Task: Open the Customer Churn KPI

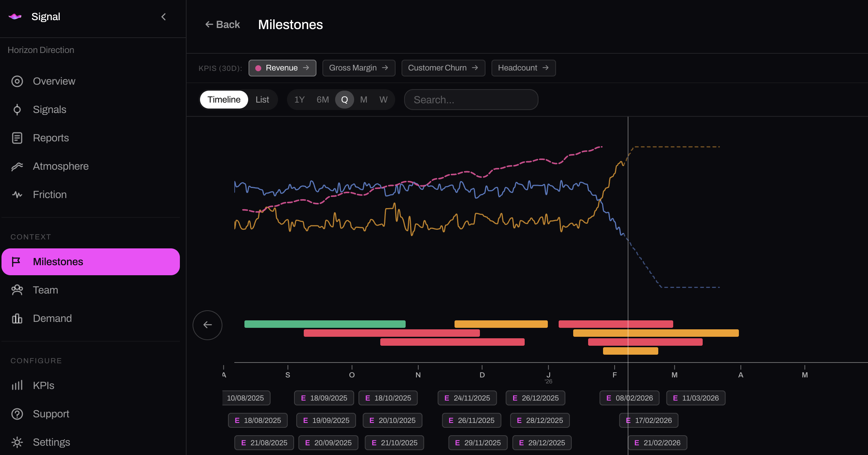Action: [x=443, y=68]
